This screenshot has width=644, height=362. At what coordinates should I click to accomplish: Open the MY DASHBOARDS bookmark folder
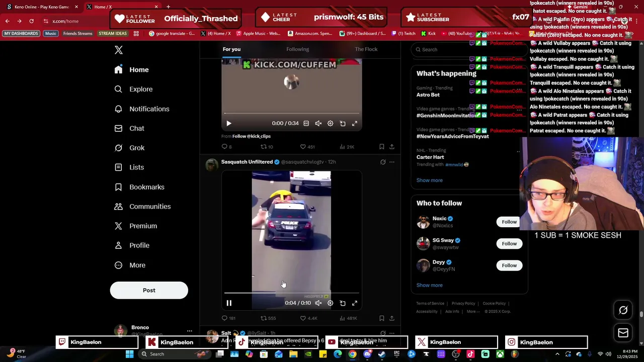click(21, 34)
